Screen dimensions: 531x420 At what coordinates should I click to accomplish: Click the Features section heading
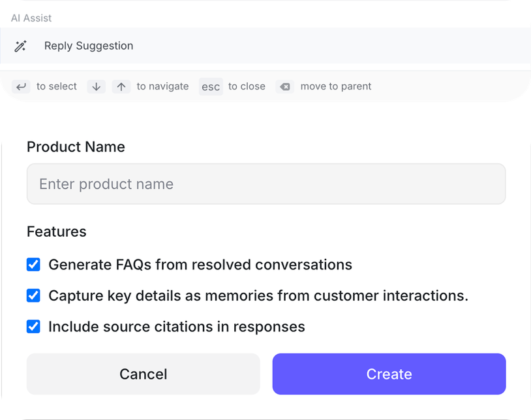click(x=57, y=232)
